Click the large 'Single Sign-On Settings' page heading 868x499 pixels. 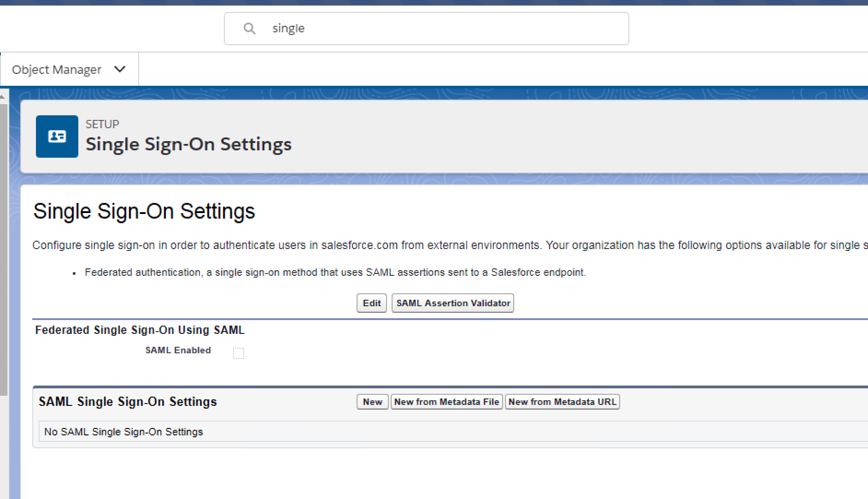click(144, 211)
